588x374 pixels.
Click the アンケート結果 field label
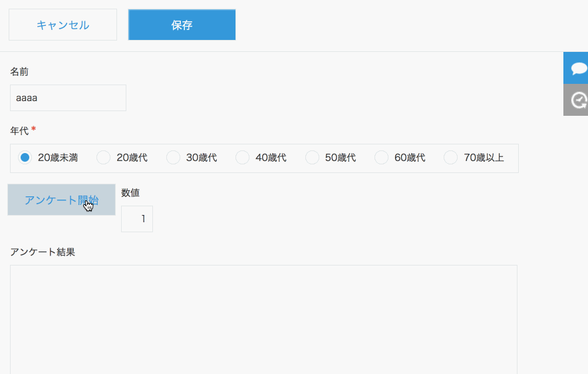pyautogui.click(x=43, y=252)
